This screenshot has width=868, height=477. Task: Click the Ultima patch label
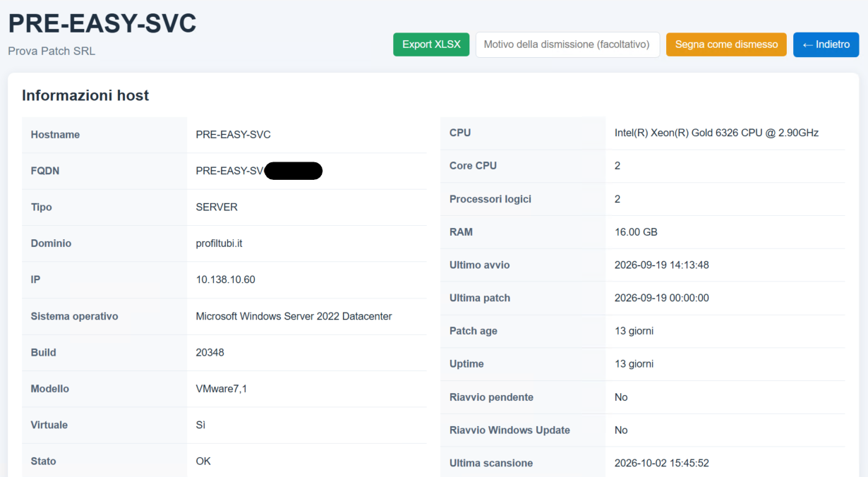[x=480, y=298]
